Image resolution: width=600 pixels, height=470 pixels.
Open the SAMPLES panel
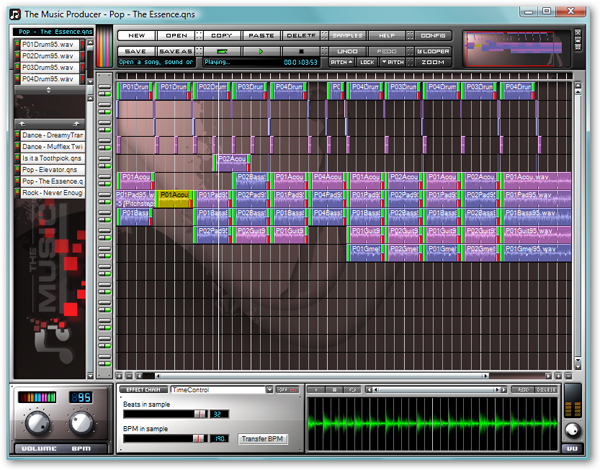(347, 36)
